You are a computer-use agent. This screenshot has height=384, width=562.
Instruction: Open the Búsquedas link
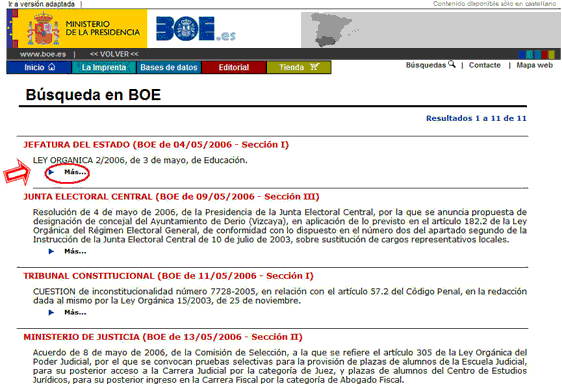coord(426,65)
